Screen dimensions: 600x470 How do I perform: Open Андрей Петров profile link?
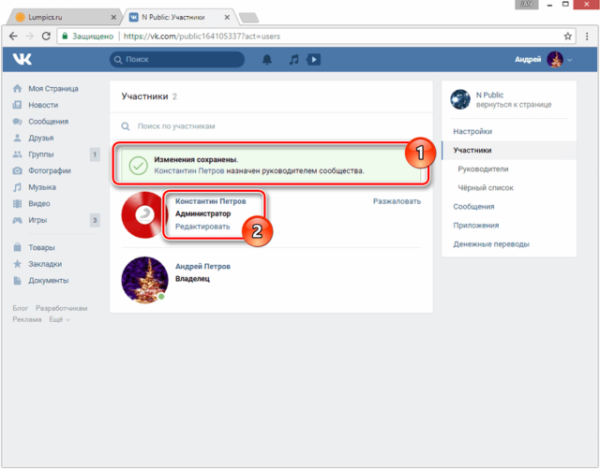[x=203, y=266]
